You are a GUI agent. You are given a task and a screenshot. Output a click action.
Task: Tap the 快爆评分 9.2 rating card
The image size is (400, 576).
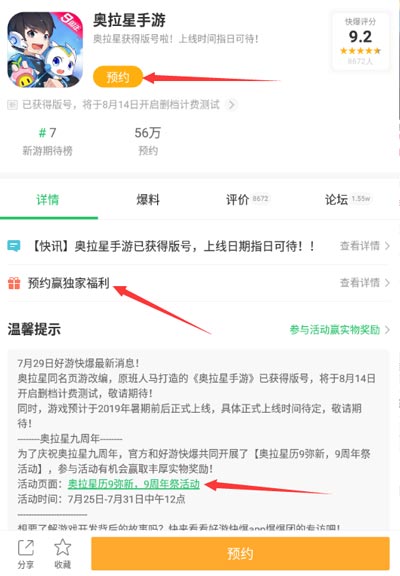coord(360,41)
